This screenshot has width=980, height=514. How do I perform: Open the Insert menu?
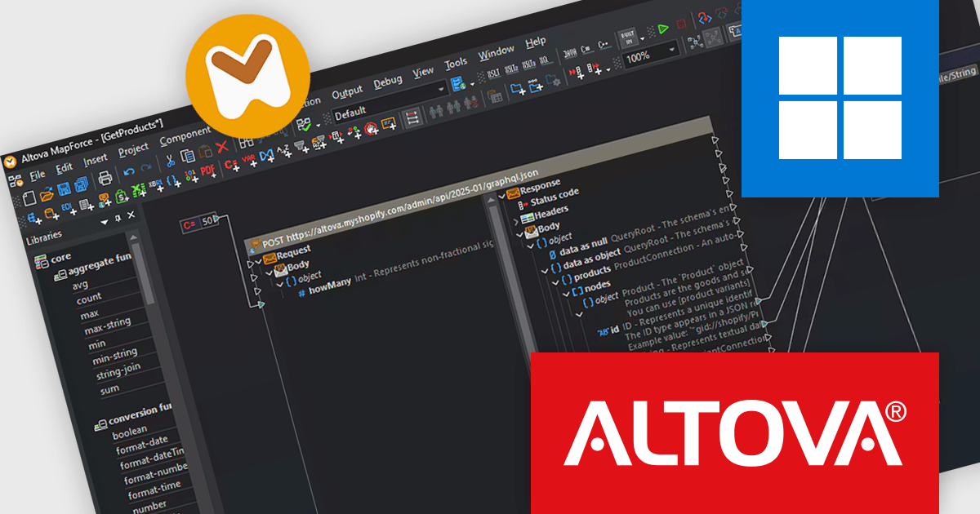tap(96, 160)
